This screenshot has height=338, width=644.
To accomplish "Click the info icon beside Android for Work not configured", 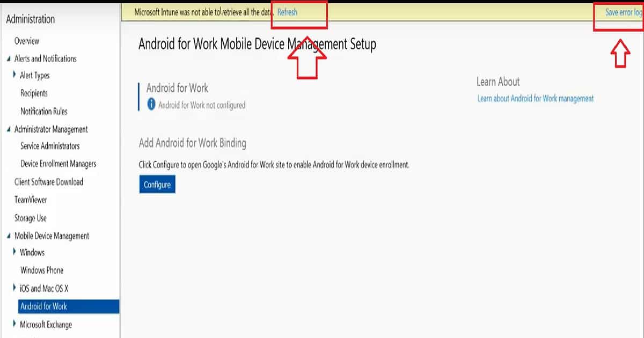I will [151, 105].
